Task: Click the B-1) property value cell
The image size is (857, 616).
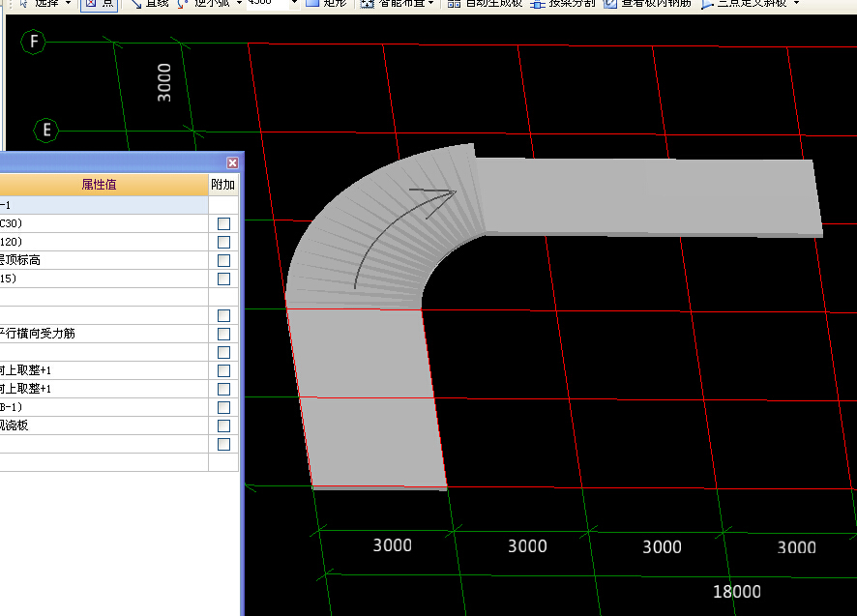Action: 103,407
